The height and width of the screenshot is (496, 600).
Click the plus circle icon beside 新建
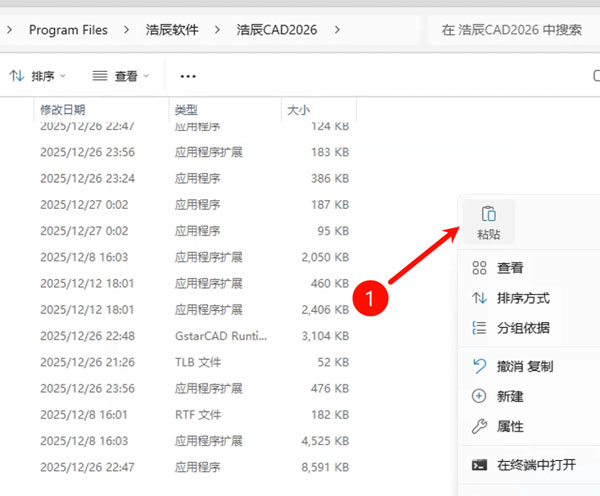tap(479, 396)
